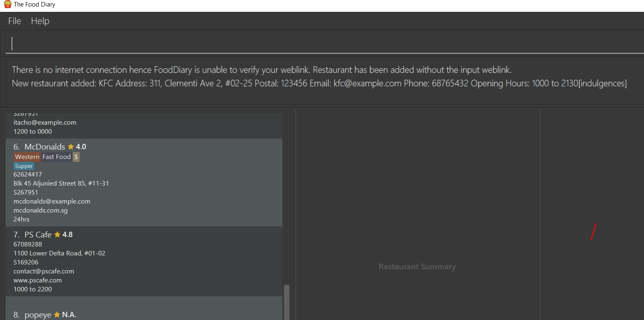Click address Blk 45 Aljunied Street 85
This screenshot has height=320, width=644.
point(61,183)
